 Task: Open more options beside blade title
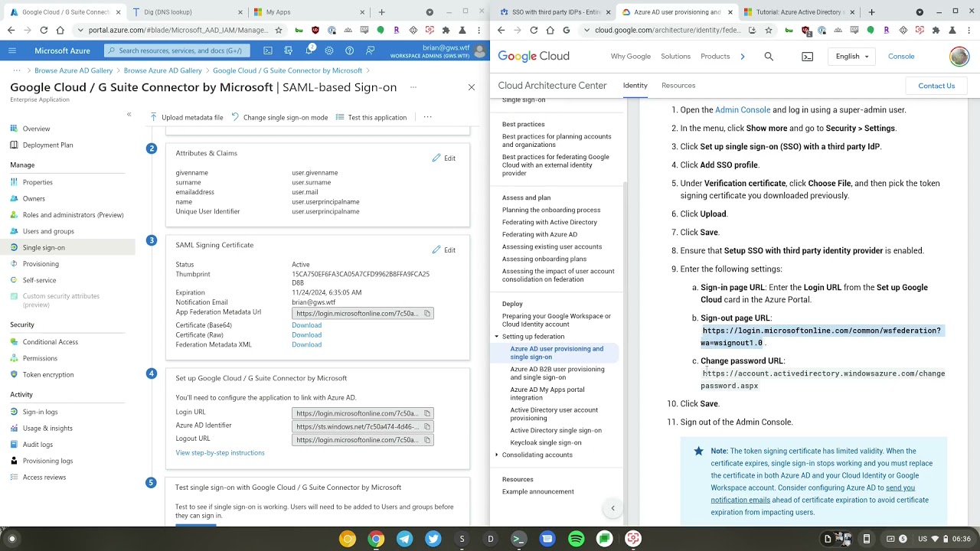413,87
